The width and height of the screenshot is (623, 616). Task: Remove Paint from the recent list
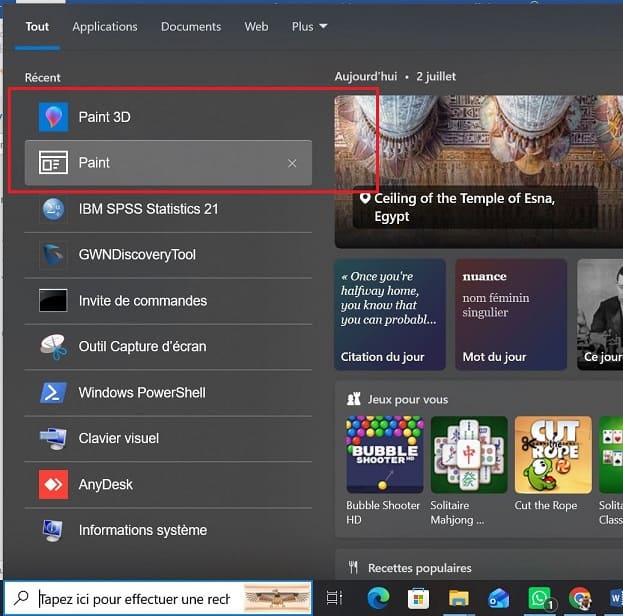tap(292, 163)
